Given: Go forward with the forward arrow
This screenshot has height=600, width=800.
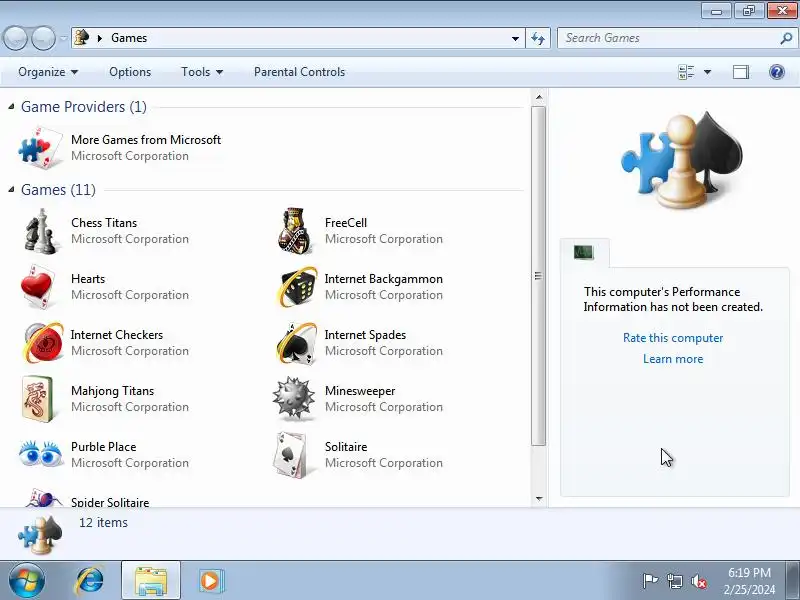Looking at the screenshot, I should 43,38.
